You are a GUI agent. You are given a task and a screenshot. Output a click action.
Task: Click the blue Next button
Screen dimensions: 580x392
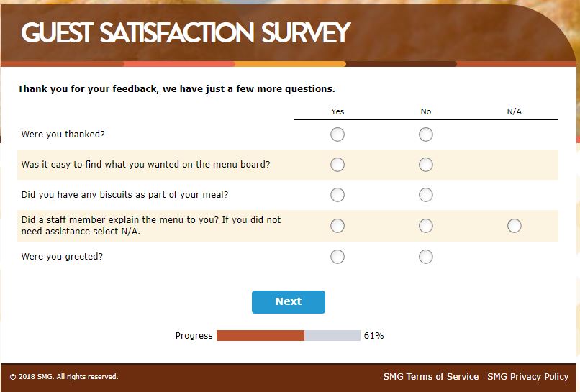(288, 302)
